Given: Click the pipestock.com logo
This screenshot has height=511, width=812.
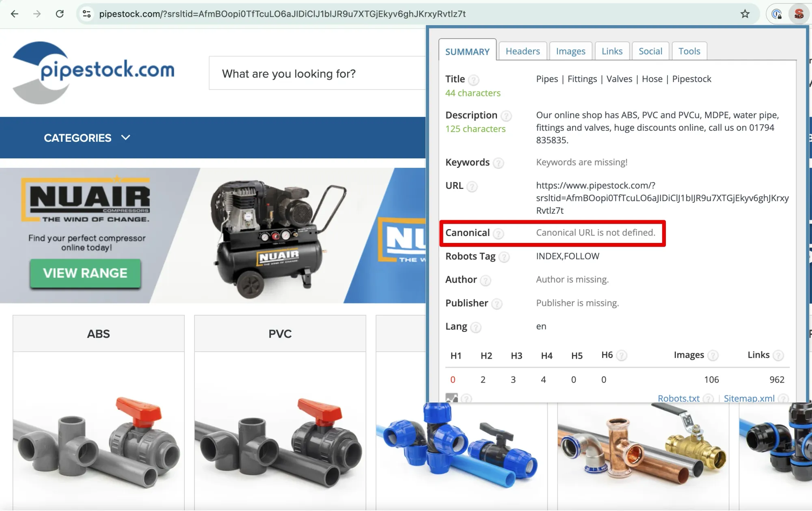Looking at the screenshot, I should 93,72.
